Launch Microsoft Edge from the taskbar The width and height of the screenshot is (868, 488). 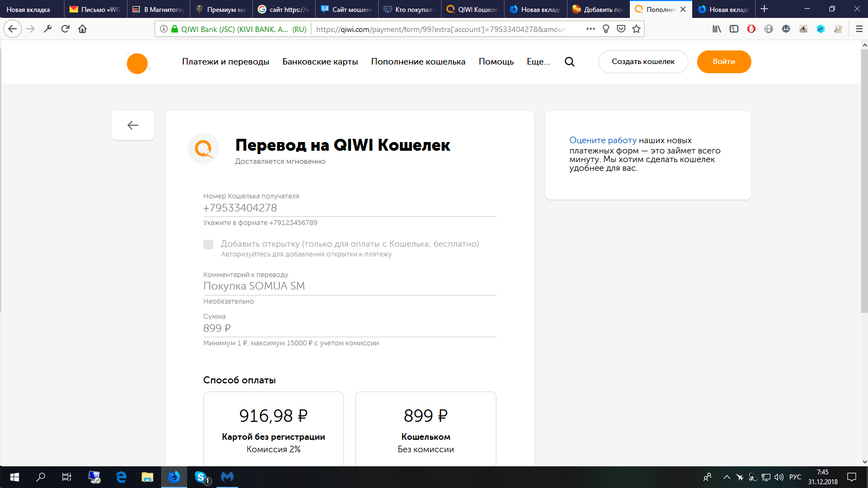click(x=121, y=477)
